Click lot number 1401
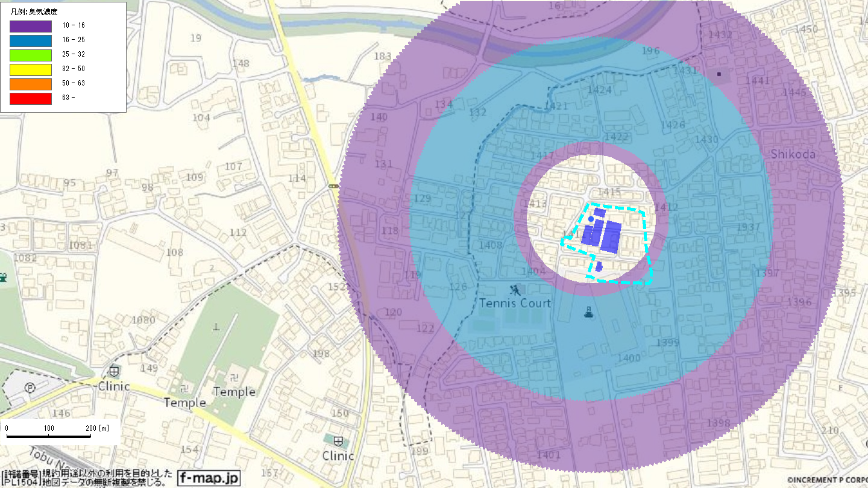The width and height of the screenshot is (868, 488). click(549, 455)
